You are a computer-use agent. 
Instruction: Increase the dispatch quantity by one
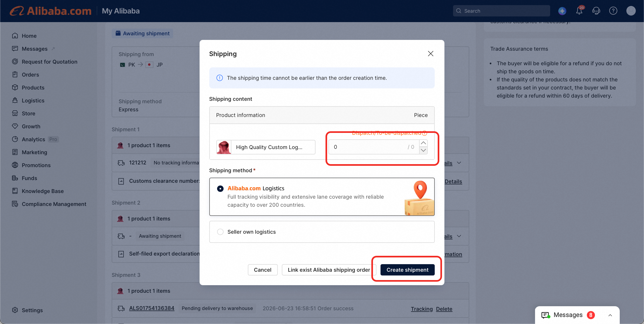[x=423, y=143]
